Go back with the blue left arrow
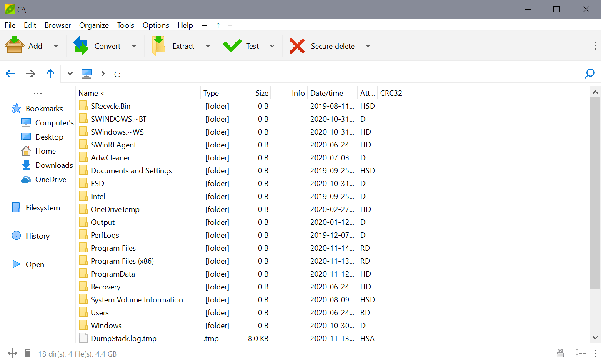 (10, 74)
